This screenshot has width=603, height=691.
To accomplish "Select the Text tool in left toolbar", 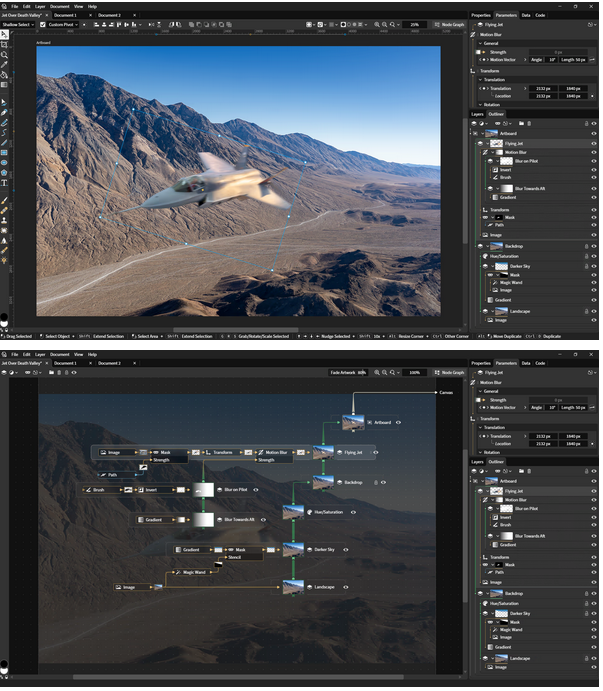I will pyautogui.click(x=4, y=183).
